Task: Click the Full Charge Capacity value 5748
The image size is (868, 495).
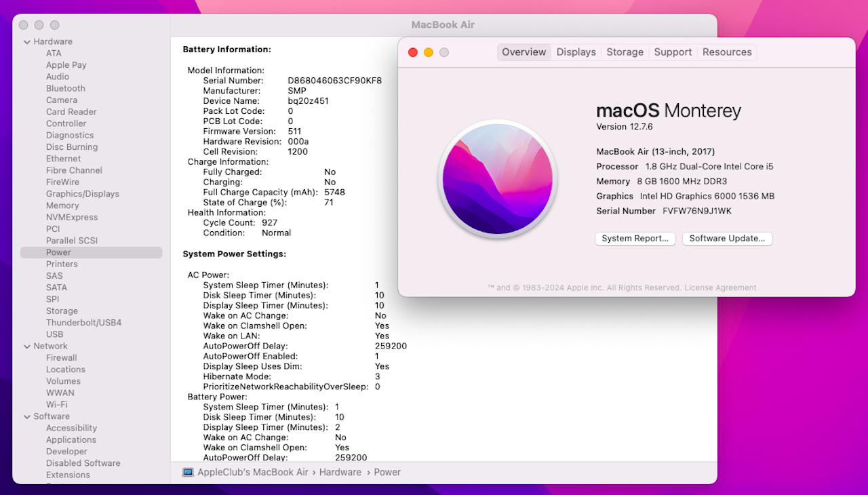Action: 334,192
